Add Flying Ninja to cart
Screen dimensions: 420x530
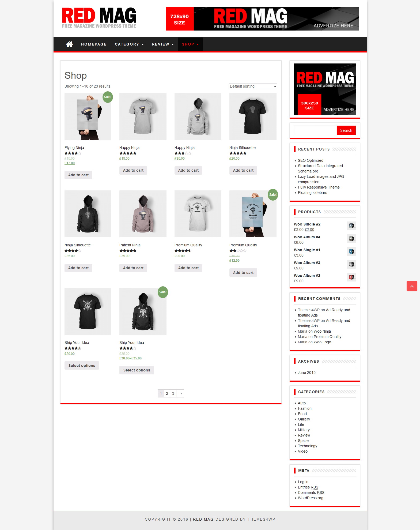78,175
